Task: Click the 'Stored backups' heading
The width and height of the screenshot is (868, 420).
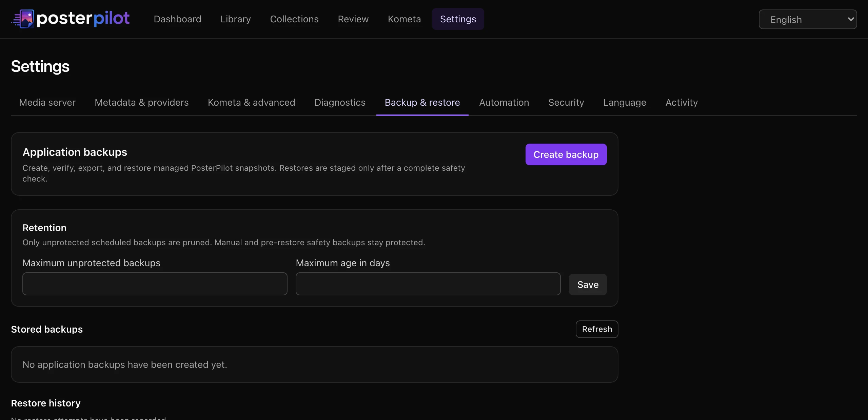Action: point(47,329)
